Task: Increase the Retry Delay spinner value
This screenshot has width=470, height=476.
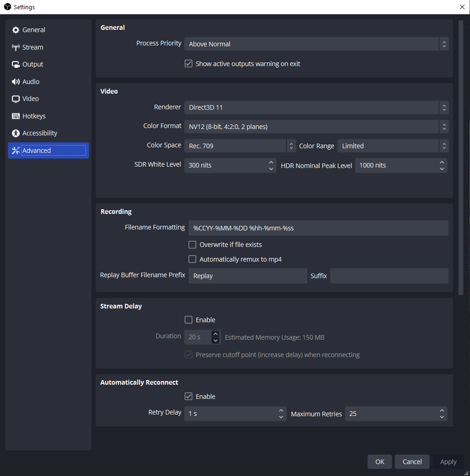Action: coord(281,410)
